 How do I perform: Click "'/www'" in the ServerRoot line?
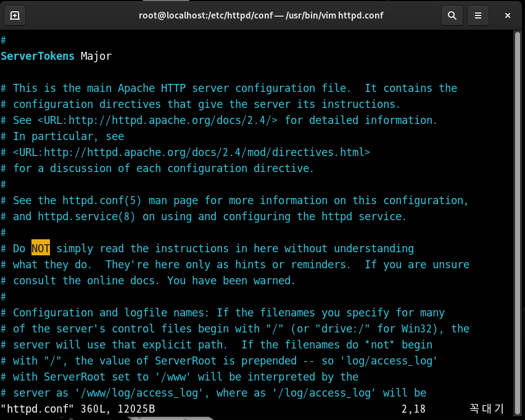click(x=173, y=377)
